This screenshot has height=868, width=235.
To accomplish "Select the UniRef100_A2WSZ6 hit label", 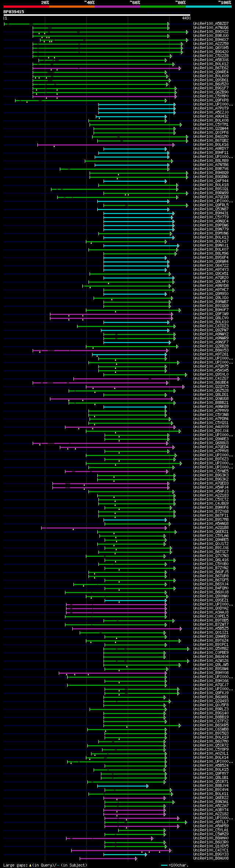I will pyautogui.click(x=211, y=661).
